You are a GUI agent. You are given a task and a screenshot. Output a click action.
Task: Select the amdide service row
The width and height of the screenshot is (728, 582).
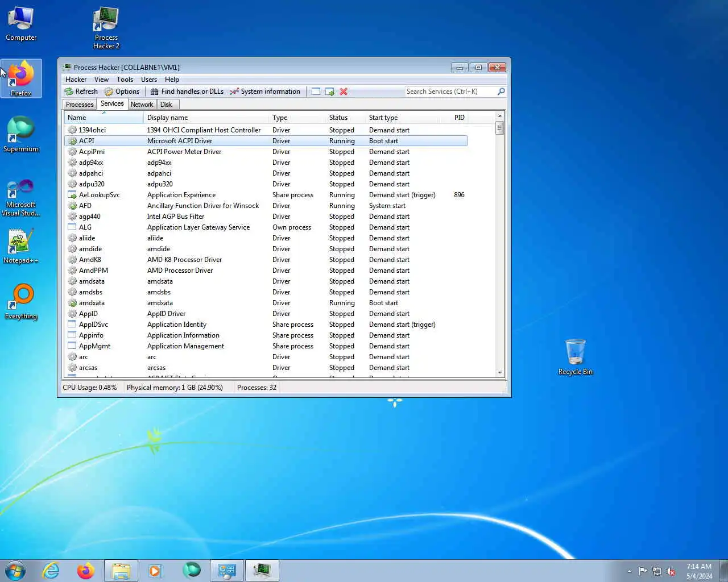coord(266,249)
